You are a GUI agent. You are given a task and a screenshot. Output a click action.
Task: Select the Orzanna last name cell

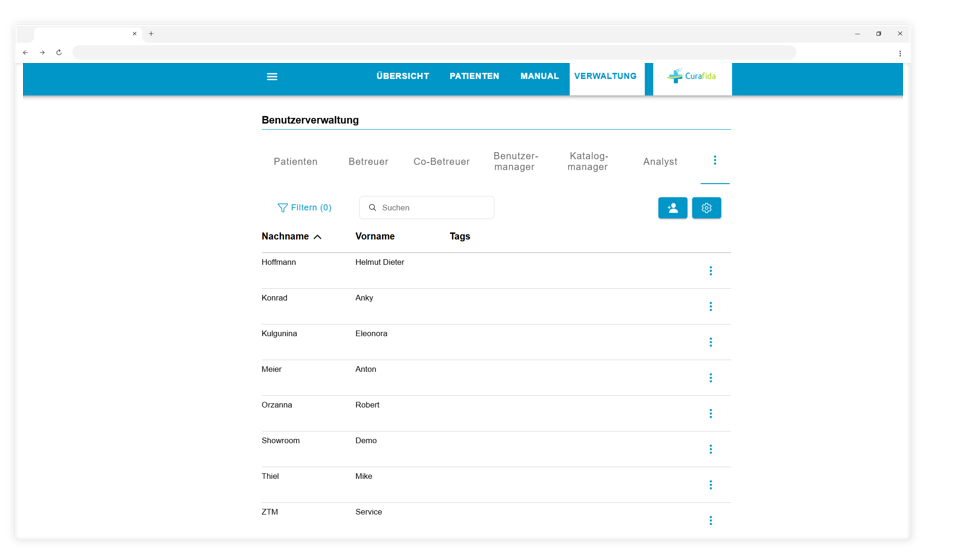277,406
